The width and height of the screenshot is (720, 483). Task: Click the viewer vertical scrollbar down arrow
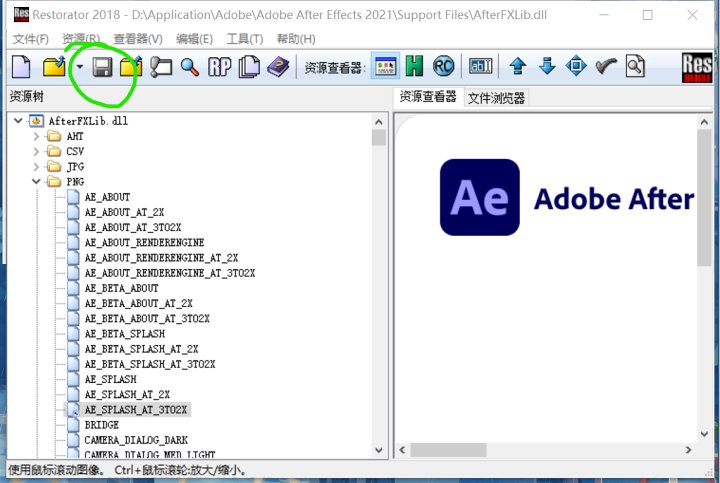[x=704, y=434]
